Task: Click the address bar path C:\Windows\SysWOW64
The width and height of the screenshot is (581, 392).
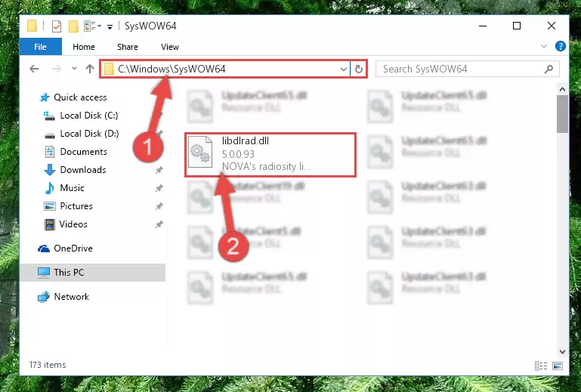Action: click(x=172, y=69)
